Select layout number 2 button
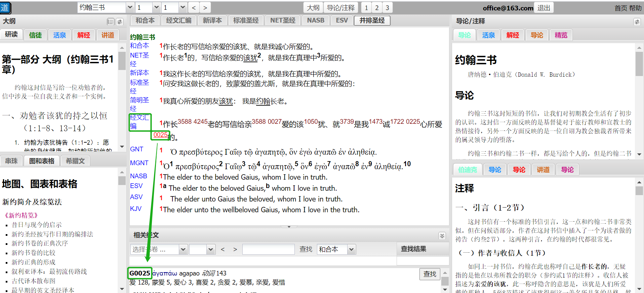Image resolution: width=644 pixels, height=293 pixels. (377, 7)
